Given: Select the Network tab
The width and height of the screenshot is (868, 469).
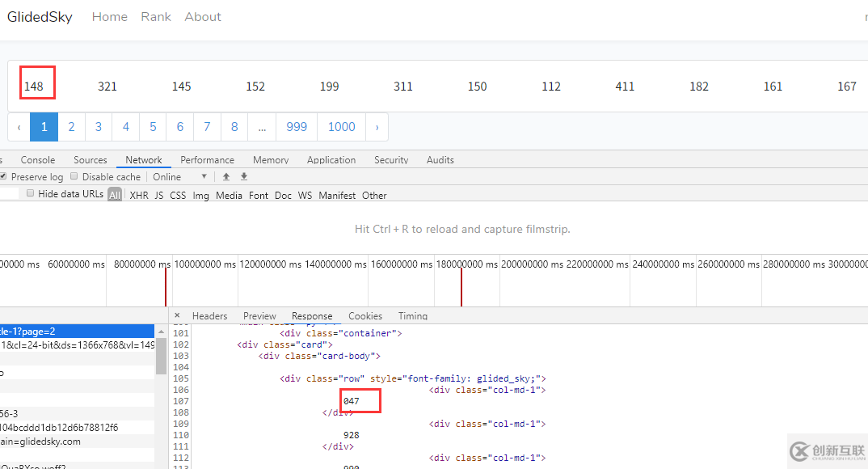Looking at the screenshot, I should [x=143, y=159].
